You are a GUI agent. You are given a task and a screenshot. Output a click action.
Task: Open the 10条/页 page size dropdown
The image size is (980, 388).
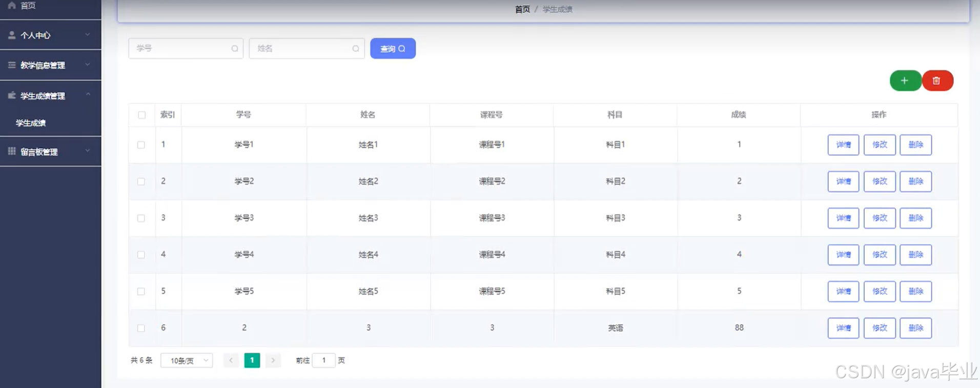pos(187,360)
